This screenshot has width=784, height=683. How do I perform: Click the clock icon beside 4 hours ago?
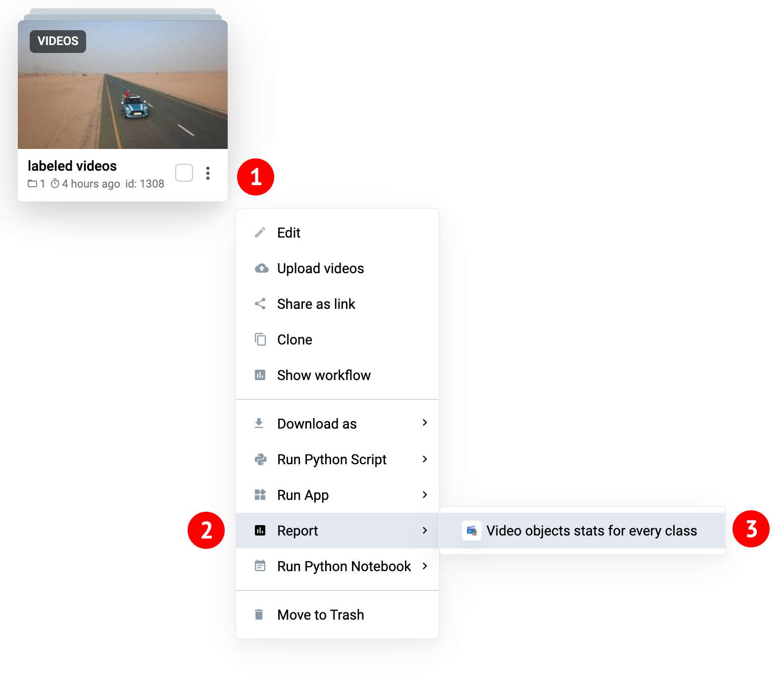[x=55, y=184]
